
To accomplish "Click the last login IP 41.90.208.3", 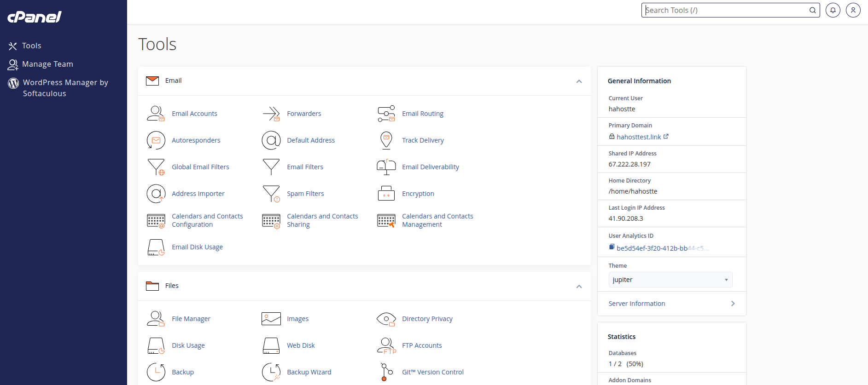I will click(x=626, y=218).
